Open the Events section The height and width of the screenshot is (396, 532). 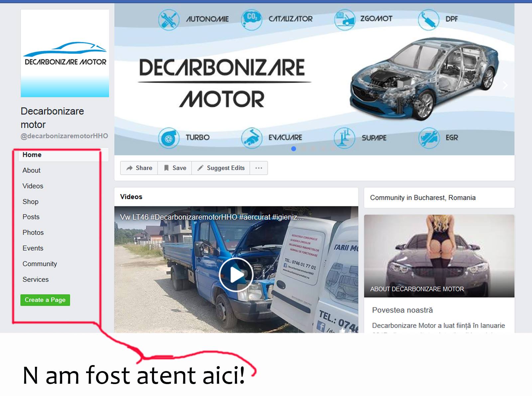(x=33, y=248)
